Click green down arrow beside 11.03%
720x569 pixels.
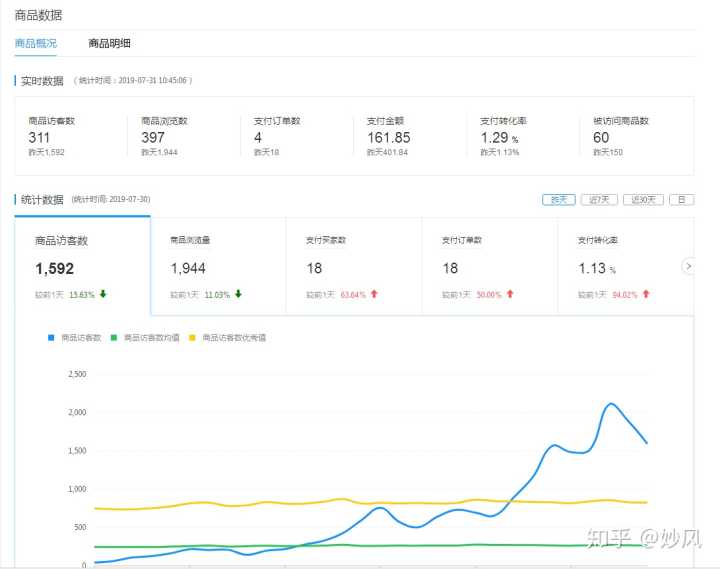point(239,294)
